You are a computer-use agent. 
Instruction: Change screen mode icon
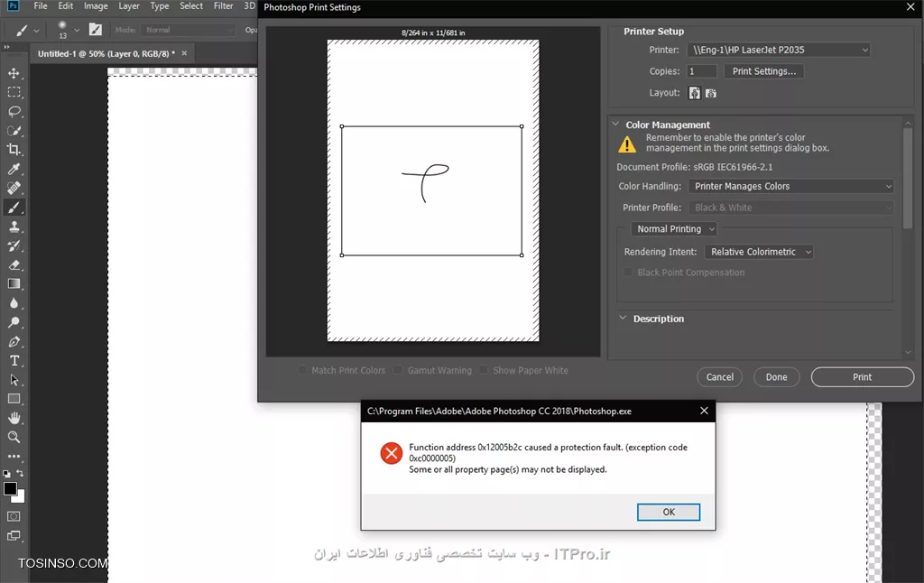coord(14,536)
